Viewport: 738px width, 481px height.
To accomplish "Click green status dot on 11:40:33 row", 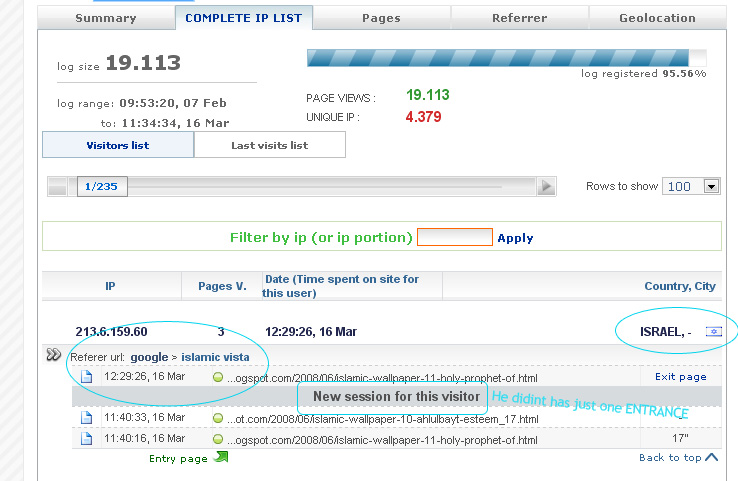I will point(218,418).
